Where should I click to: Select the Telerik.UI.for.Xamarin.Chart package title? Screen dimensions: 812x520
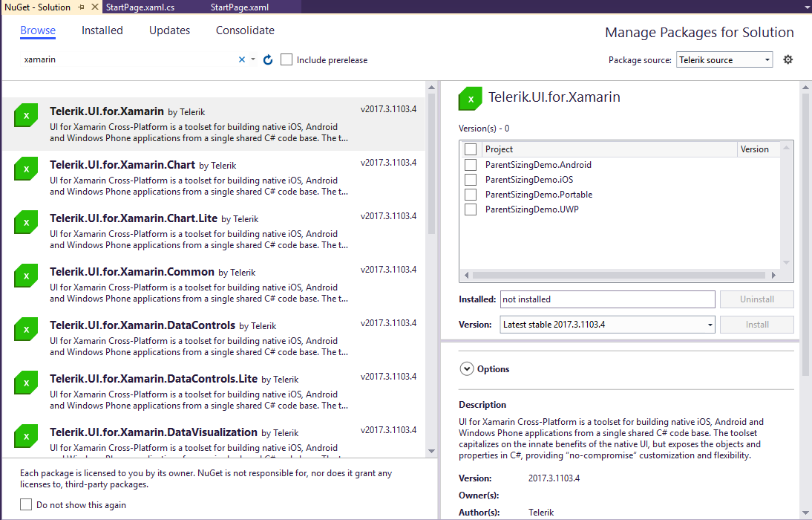(122, 165)
